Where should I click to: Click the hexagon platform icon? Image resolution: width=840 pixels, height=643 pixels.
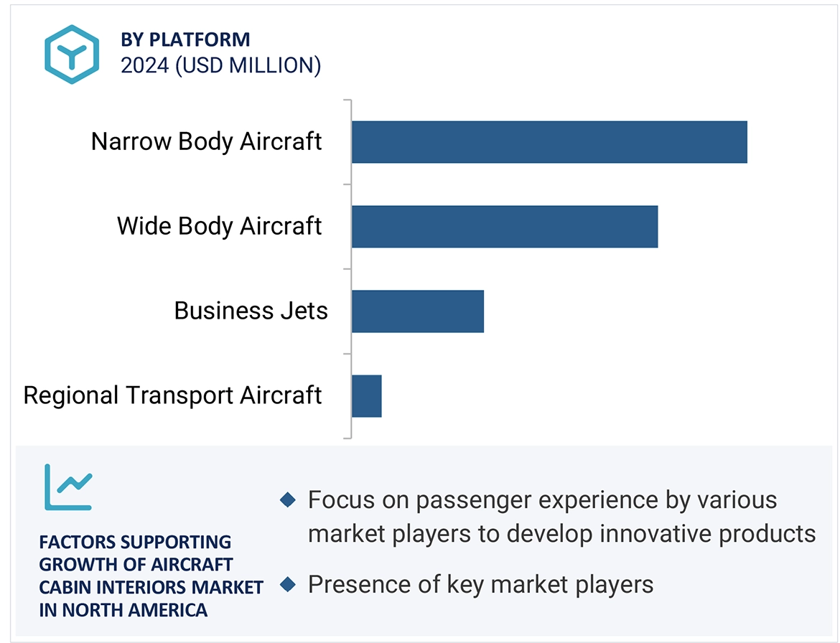coord(71,54)
